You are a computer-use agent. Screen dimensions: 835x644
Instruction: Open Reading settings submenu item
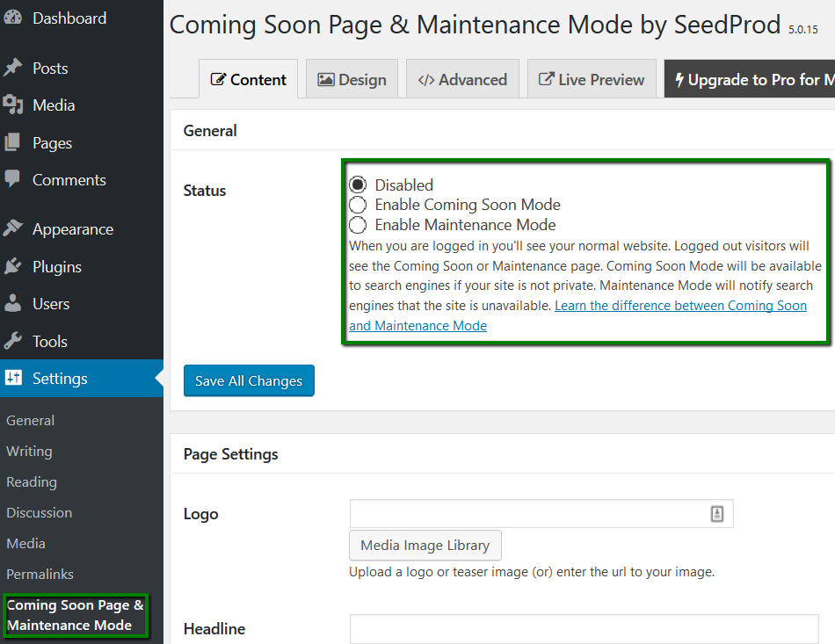pyautogui.click(x=32, y=482)
